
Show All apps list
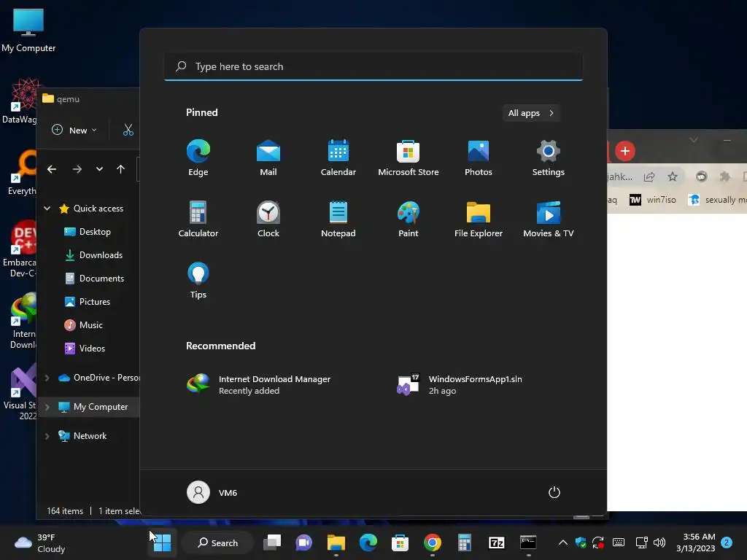click(x=531, y=113)
